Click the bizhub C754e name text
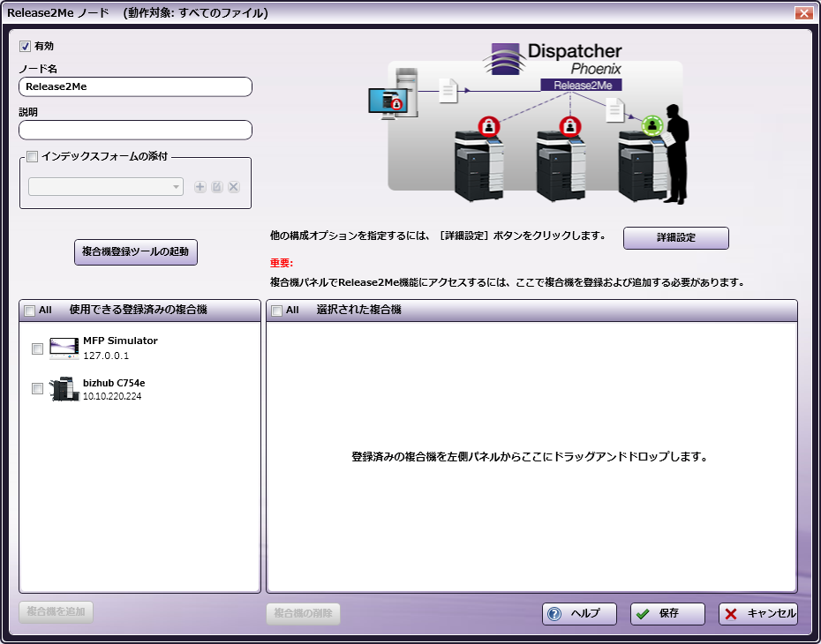This screenshot has width=821, height=644. tap(114, 384)
